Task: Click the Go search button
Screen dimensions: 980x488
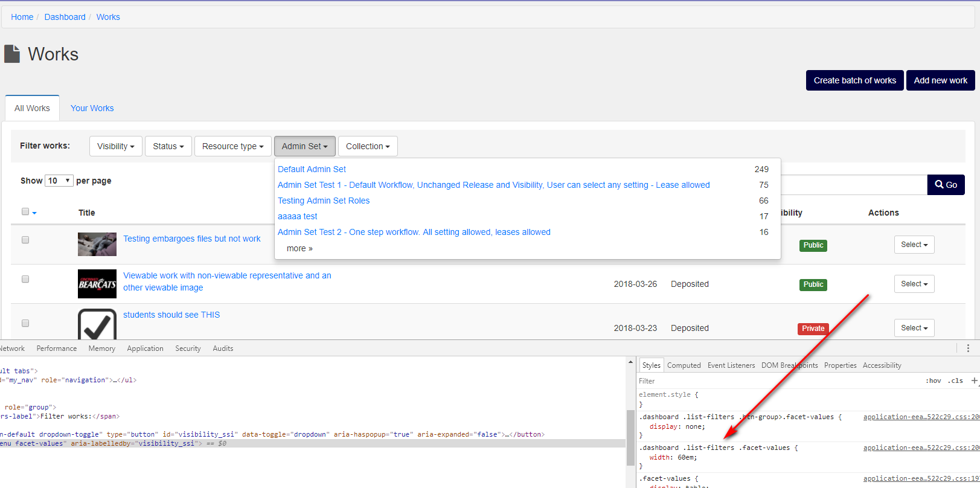Action: click(946, 185)
